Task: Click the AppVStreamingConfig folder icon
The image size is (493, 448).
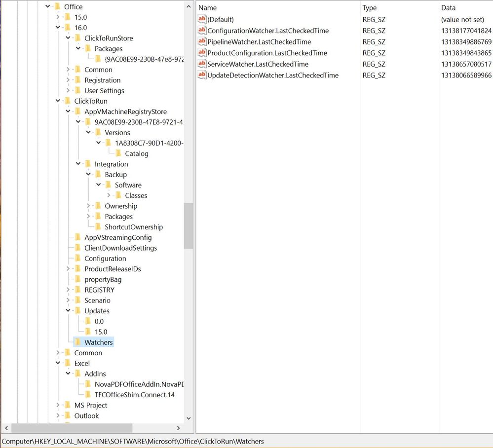Action: (x=77, y=237)
